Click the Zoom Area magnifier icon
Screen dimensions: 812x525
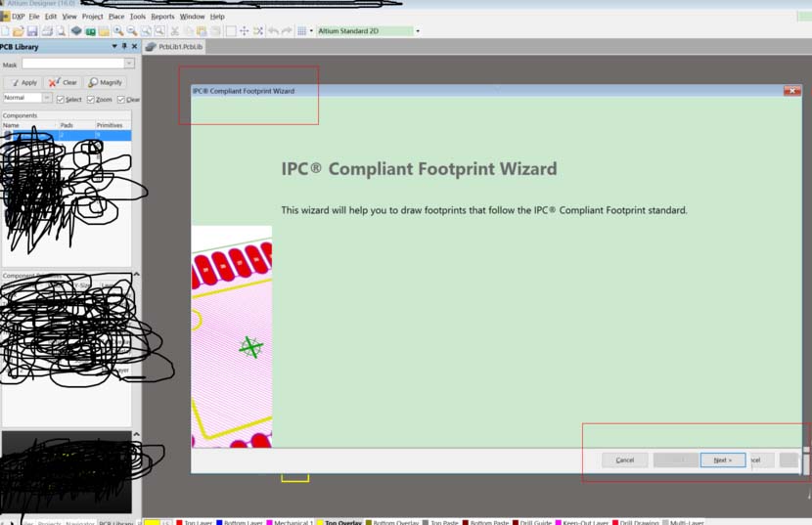pyautogui.click(x=159, y=31)
